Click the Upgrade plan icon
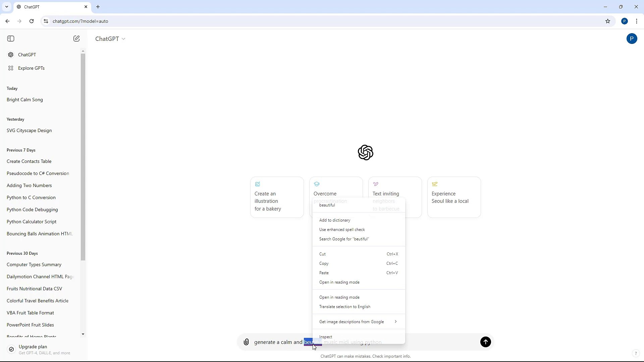This screenshot has width=644, height=362. click(x=11, y=349)
